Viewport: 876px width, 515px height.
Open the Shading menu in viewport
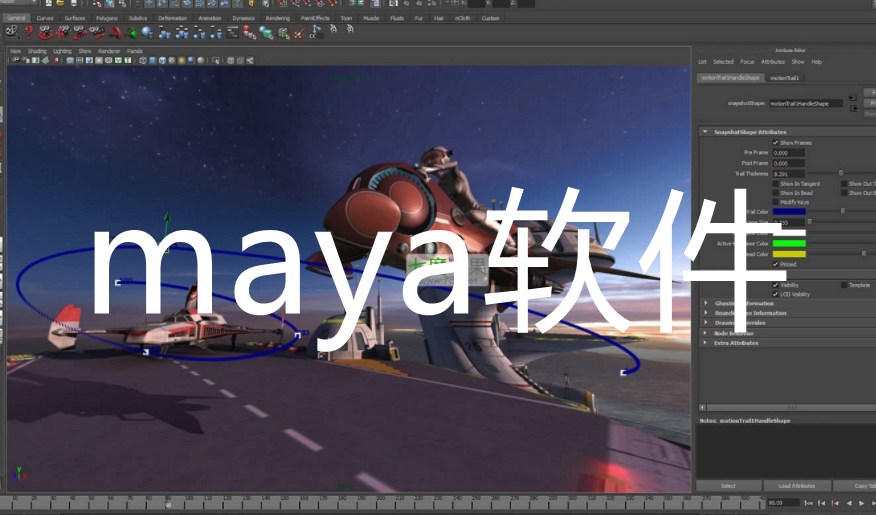(x=37, y=51)
